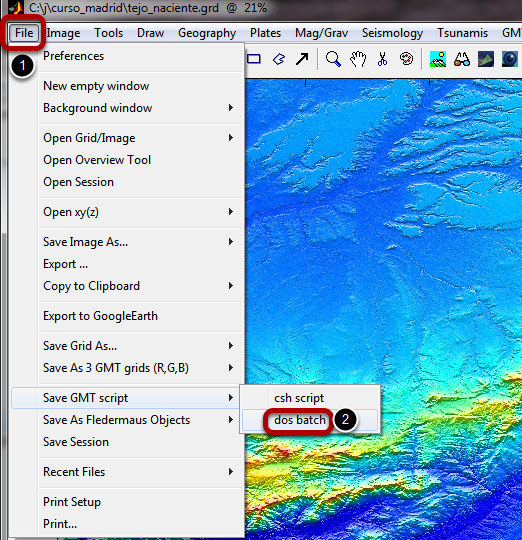Screen dimensions: 522x540
Task: Open the Geography menu
Action: 207,33
